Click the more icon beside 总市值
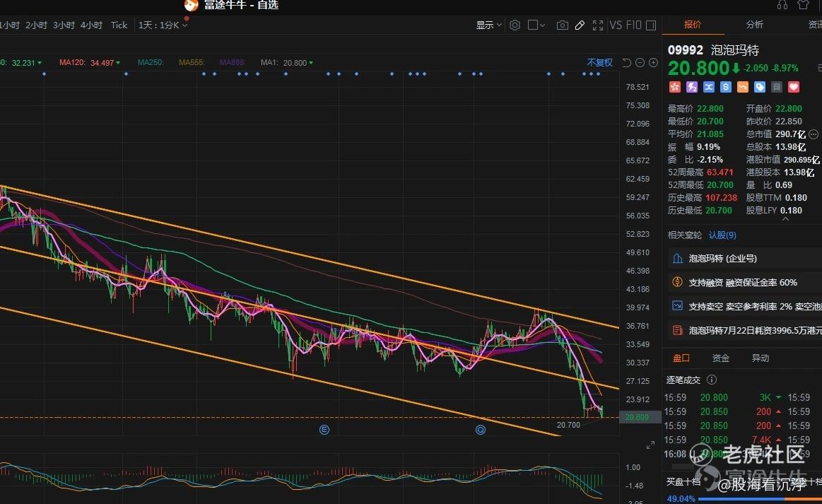The image size is (822, 504). point(814,134)
